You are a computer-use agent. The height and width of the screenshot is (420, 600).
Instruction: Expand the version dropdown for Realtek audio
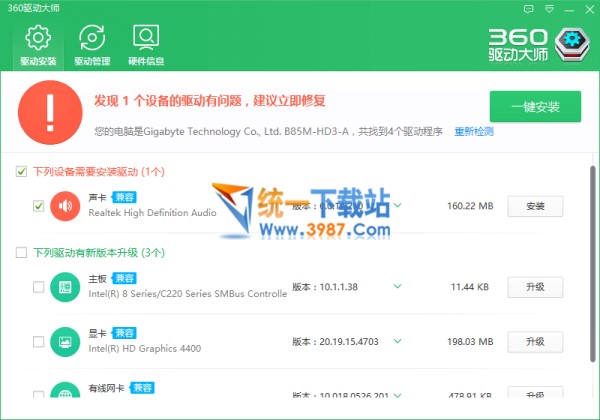[x=397, y=206]
